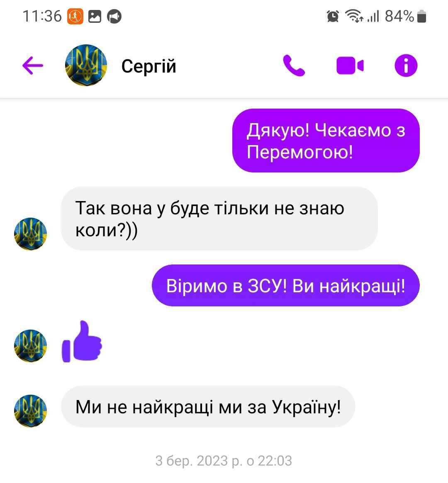Tap the Wi-Fi status icon

click(x=354, y=16)
